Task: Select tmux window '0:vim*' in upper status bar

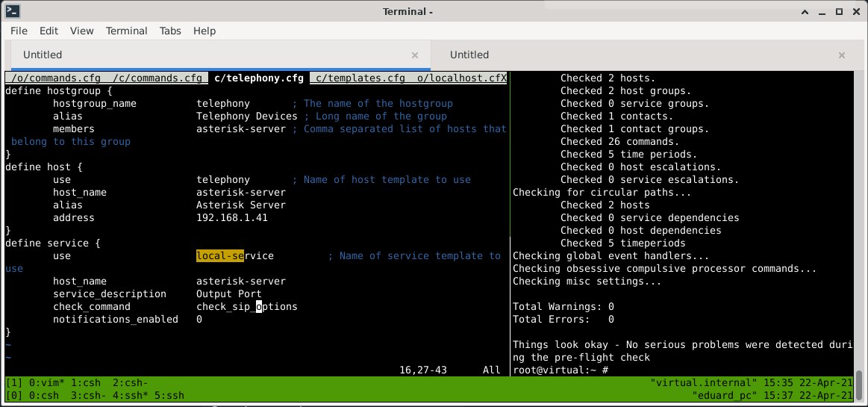Action: (x=47, y=382)
